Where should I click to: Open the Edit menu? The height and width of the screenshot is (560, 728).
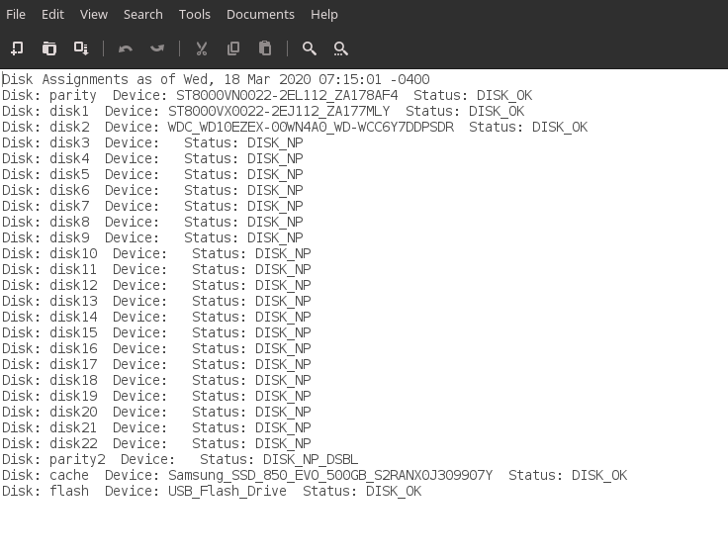[x=52, y=15]
